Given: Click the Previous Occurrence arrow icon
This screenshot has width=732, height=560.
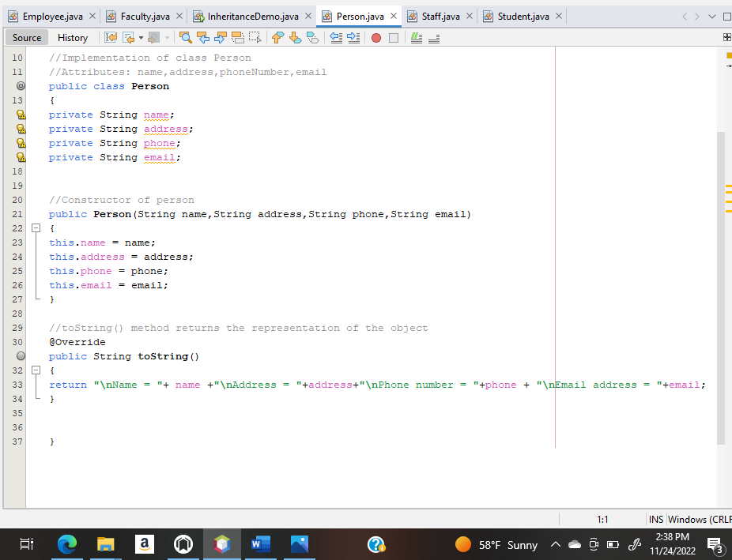Looking at the screenshot, I should pyautogui.click(x=204, y=37).
